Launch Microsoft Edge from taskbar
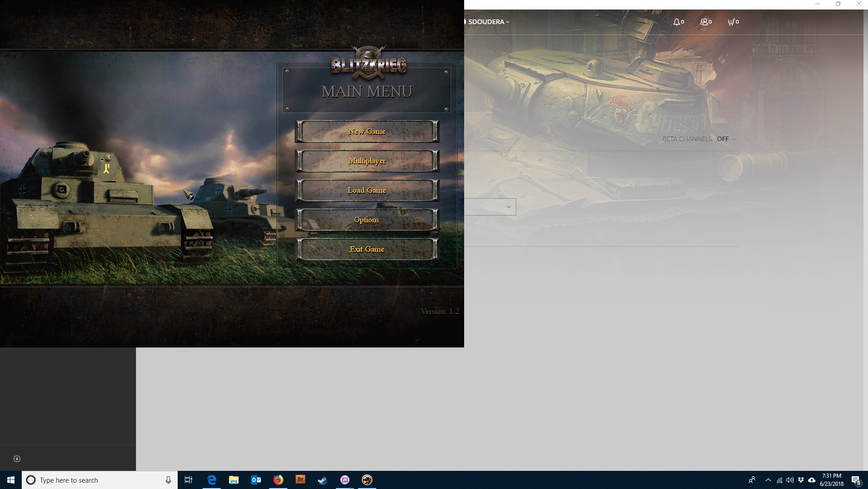The image size is (868, 489). [x=212, y=480]
